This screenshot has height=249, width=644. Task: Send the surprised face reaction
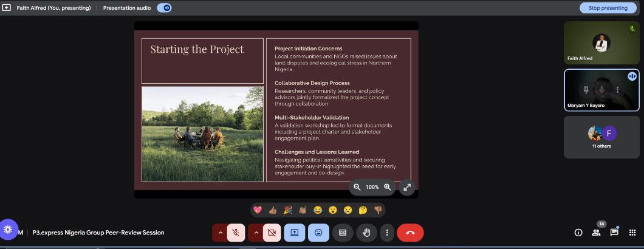pos(333,210)
